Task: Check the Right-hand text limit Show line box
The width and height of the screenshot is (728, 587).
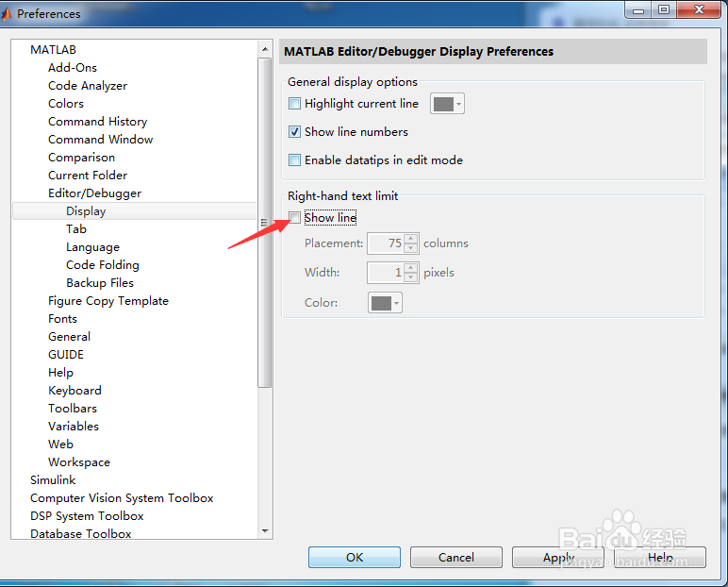Action: tap(294, 217)
